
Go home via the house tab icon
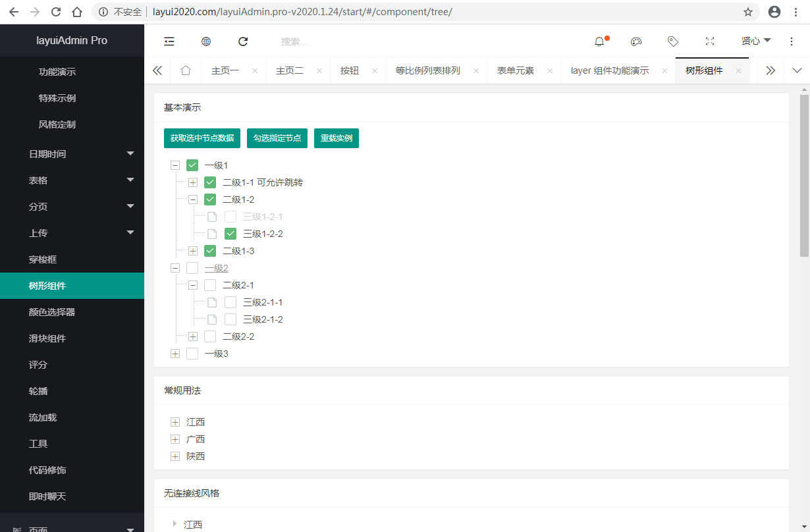click(x=185, y=69)
